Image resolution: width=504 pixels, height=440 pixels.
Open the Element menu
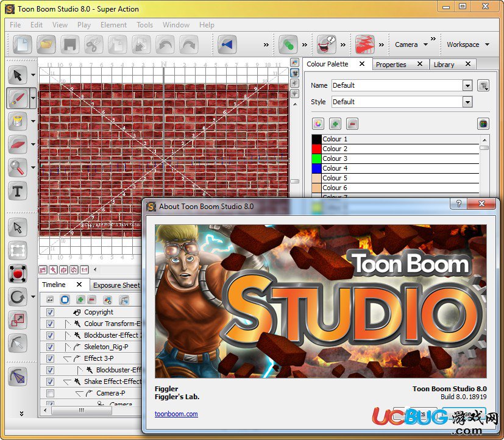[113, 25]
